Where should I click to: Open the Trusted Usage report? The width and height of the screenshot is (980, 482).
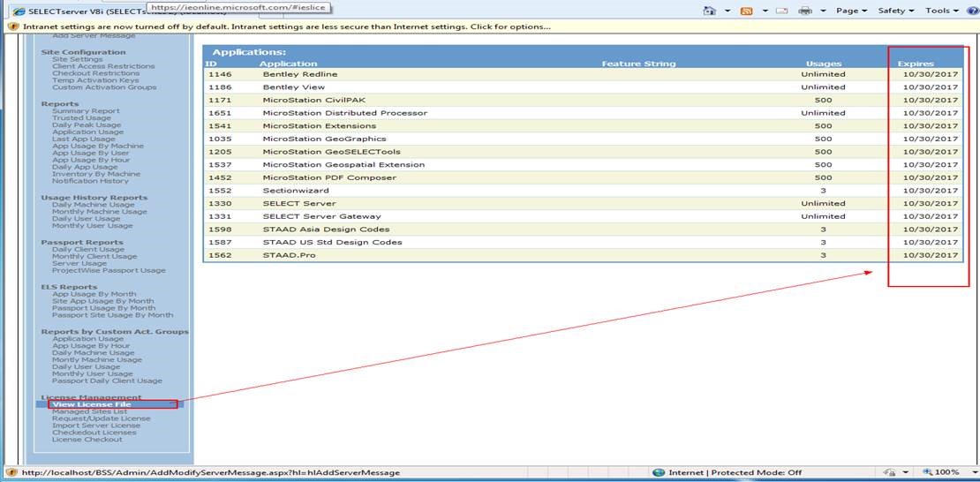(x=82, y=117)
